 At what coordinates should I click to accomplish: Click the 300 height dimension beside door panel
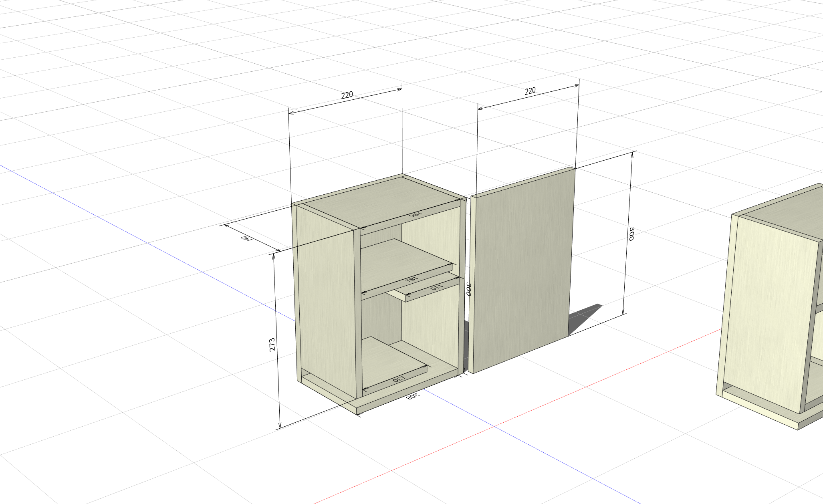(x=631, y=234)
